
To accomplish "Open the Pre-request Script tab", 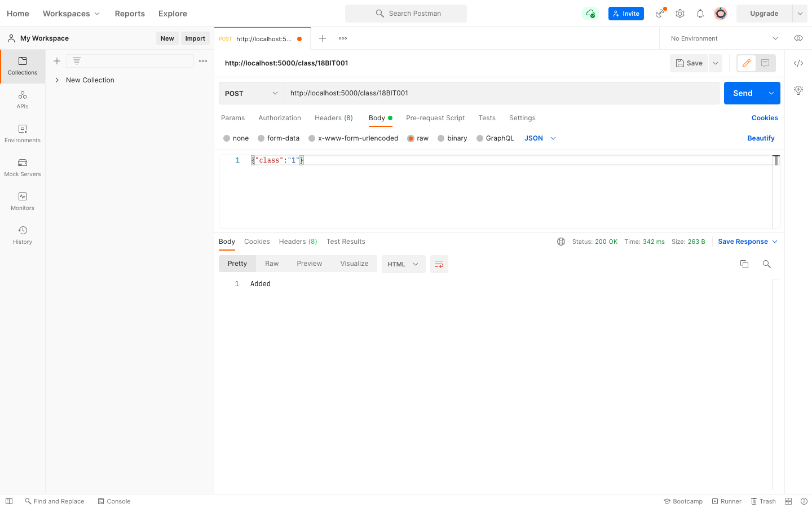I will 435,118.
